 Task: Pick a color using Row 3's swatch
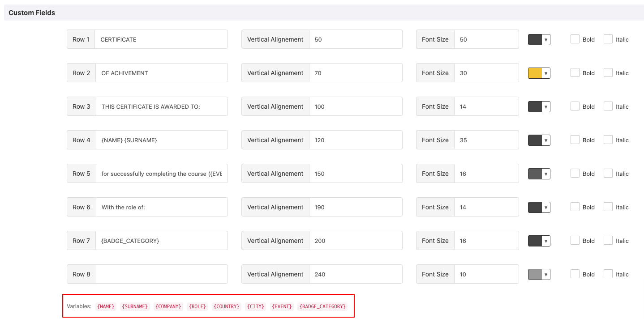coord(539,106)
